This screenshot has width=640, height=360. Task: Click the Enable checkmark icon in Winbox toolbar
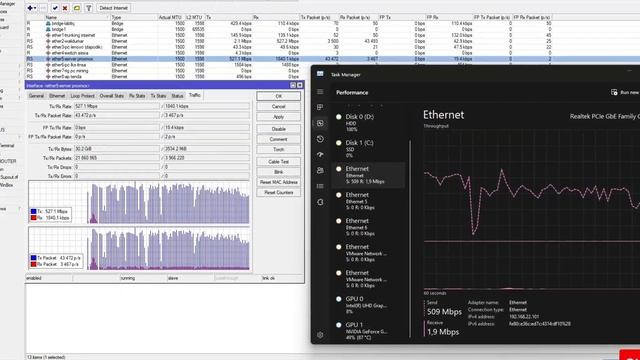point(55,8)
